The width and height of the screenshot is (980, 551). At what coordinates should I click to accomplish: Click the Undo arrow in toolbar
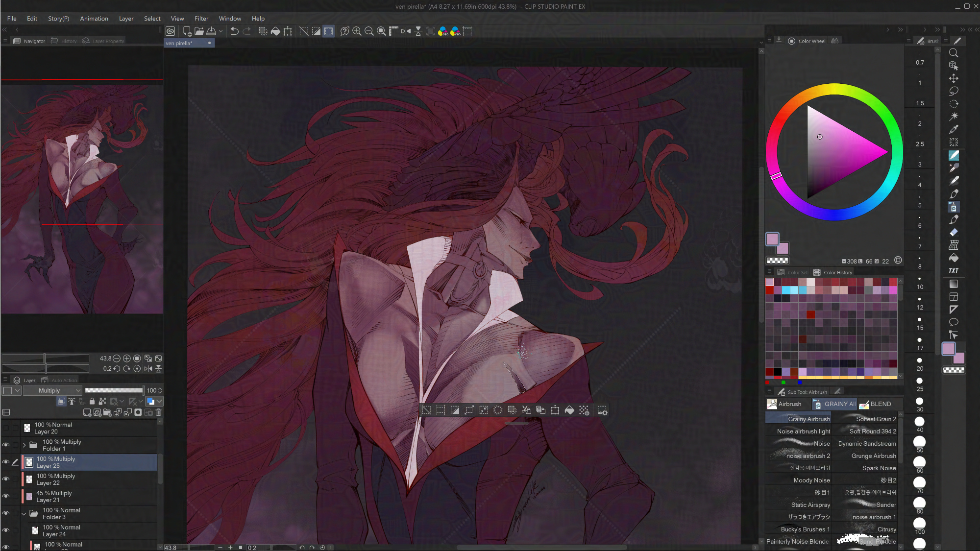tap(234, 31)
